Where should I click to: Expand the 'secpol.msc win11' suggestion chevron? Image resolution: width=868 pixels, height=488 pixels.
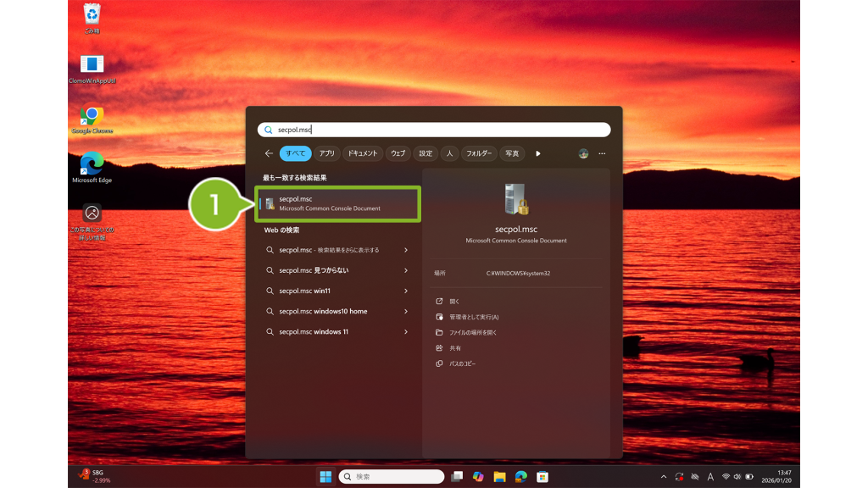[406, 291]
